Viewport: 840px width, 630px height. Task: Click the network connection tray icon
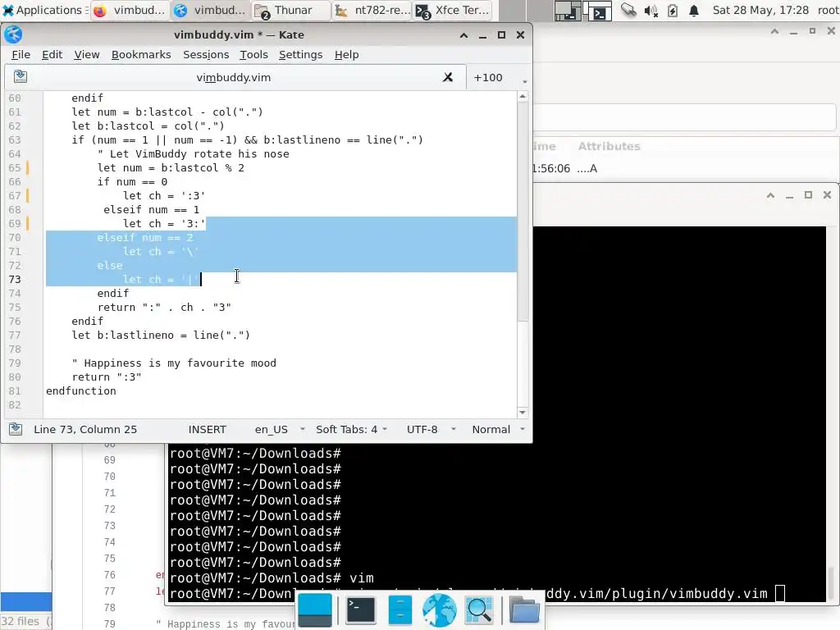(x=628, y=10)
